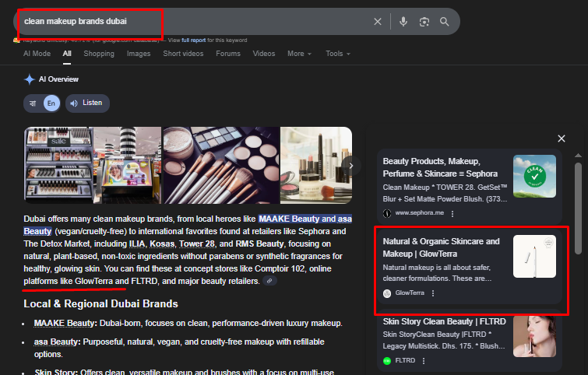Click the AI Overview sparkle icon
The height and width of the screenshot is (375, 588).
30,79
